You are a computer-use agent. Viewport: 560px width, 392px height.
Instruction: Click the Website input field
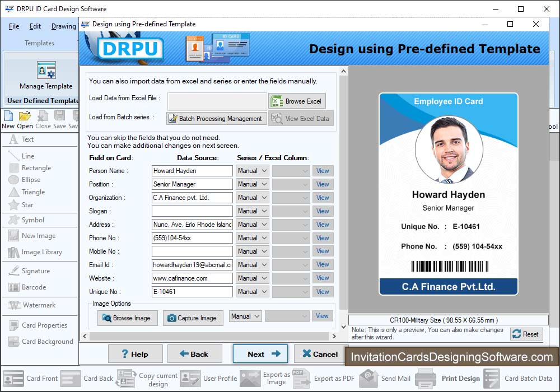[192, 278]
